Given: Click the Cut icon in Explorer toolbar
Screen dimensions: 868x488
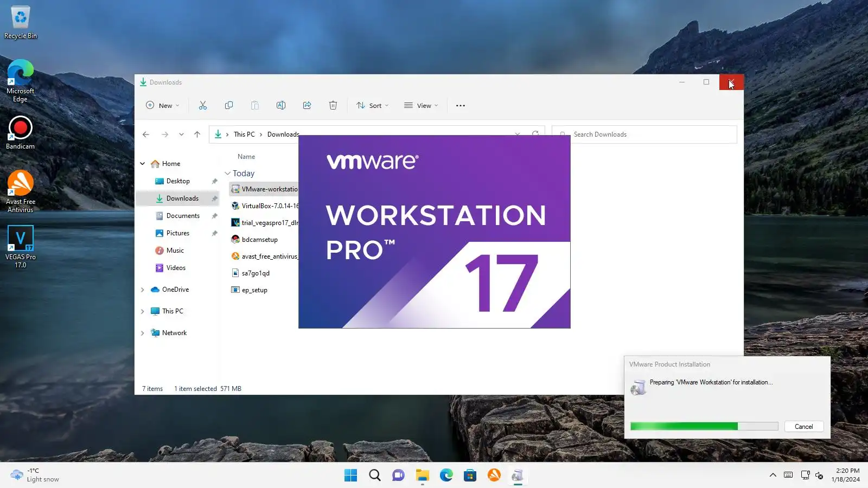Looking at the screenshot, I should [203, 105].
